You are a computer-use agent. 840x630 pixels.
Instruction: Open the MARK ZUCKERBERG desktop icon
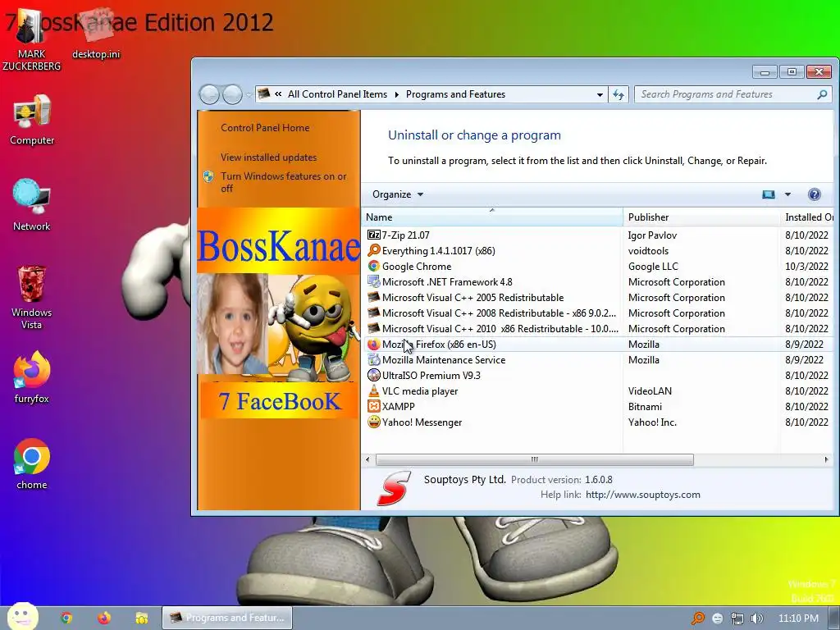[31, 39]
